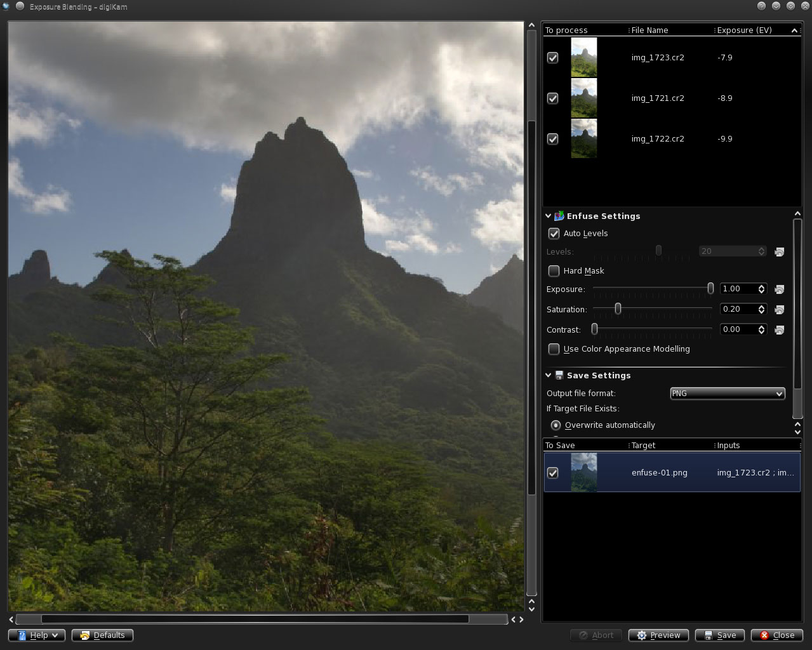Click the Save Settings disk icon

click(559, 375)
